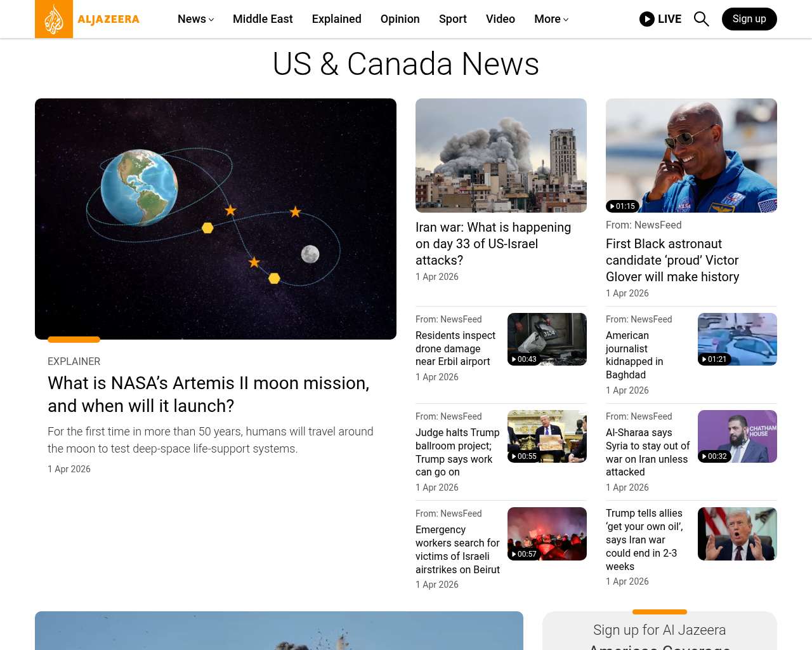This screenshot has height=650, width=812.
Task: Play the 01:21 Baghdad journalist video
Action: click(x=714, y=359)
